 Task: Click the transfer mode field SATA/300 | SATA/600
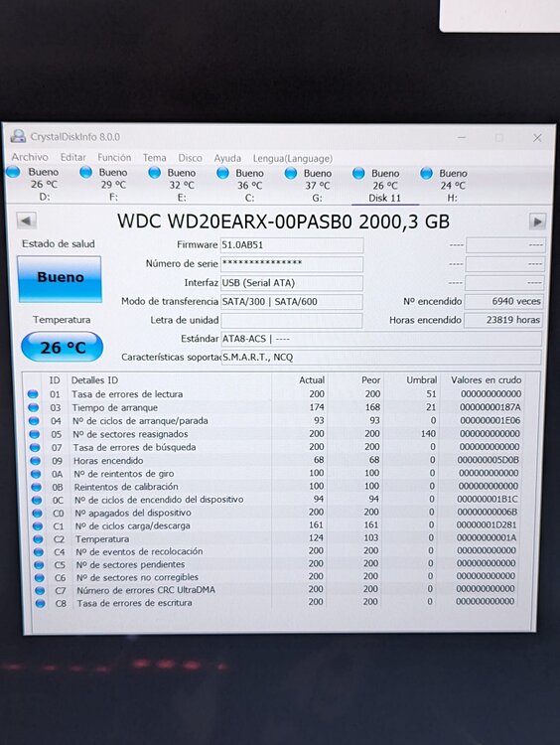(292, 302)
